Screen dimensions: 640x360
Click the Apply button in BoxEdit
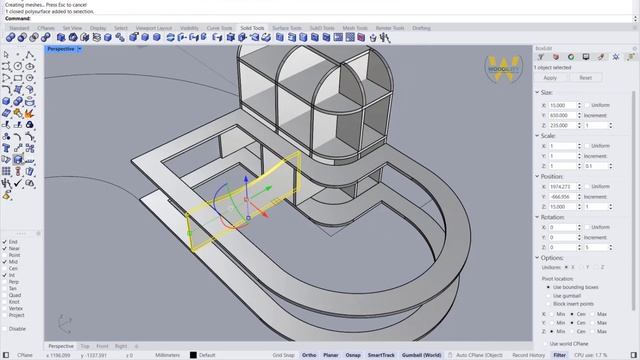550,78
